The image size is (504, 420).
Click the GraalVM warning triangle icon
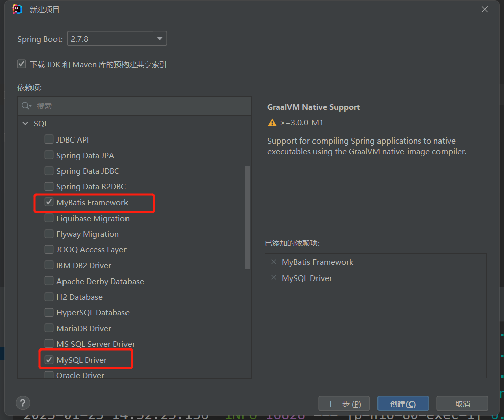[272, 123]
